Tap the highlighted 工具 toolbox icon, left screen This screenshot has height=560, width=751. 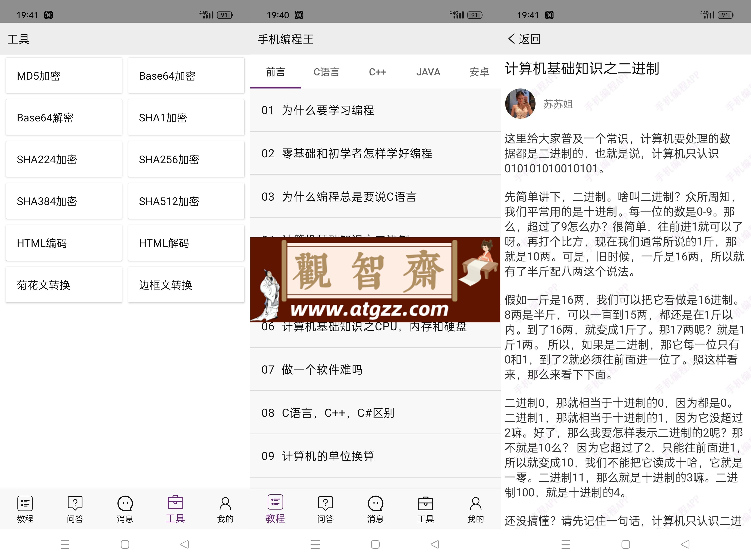coord(175,502)
